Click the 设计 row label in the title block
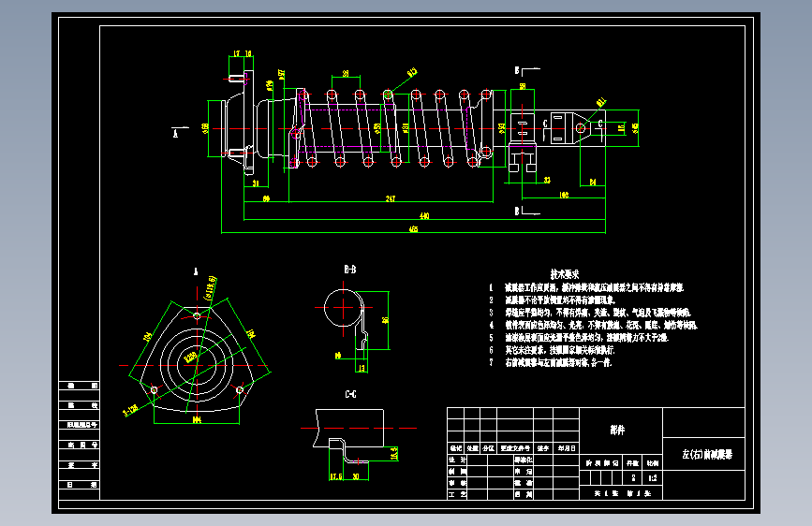 click(x=457, y=460)
